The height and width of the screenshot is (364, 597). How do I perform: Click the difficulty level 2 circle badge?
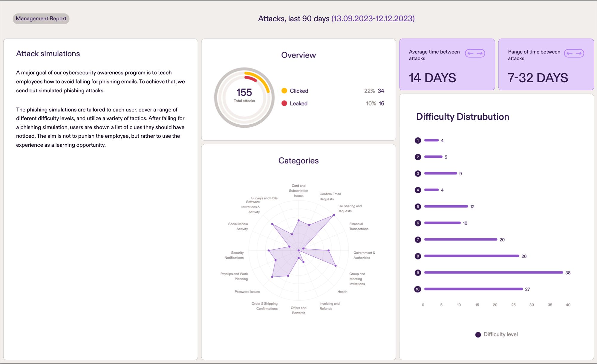(418, 157)
